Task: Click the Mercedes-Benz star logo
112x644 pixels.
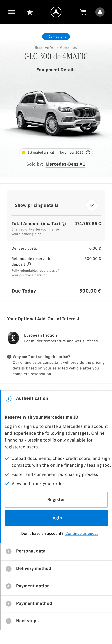Action: click(56, 12)
